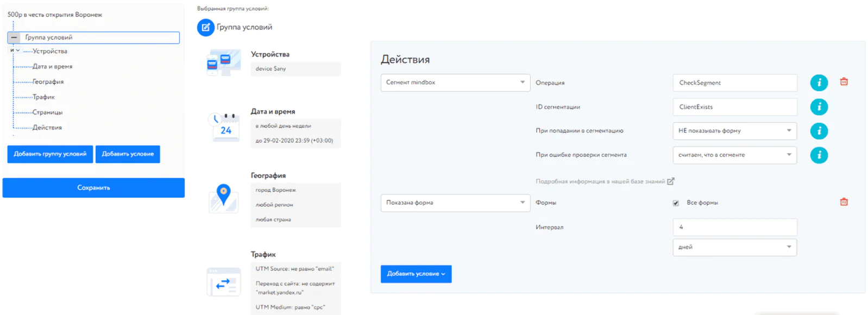Click the Операция field containing CheckSegment

(x=734, y=83)
